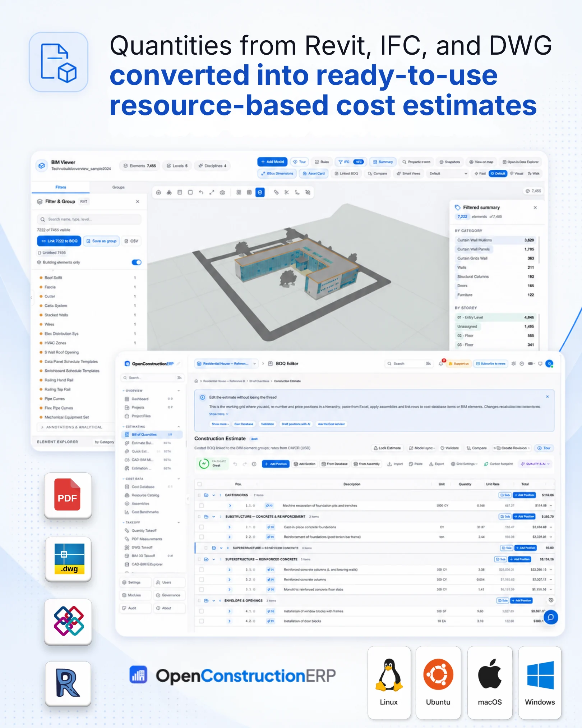
Task: Expand Annotations & Analytical section
Action: point(75,427)
